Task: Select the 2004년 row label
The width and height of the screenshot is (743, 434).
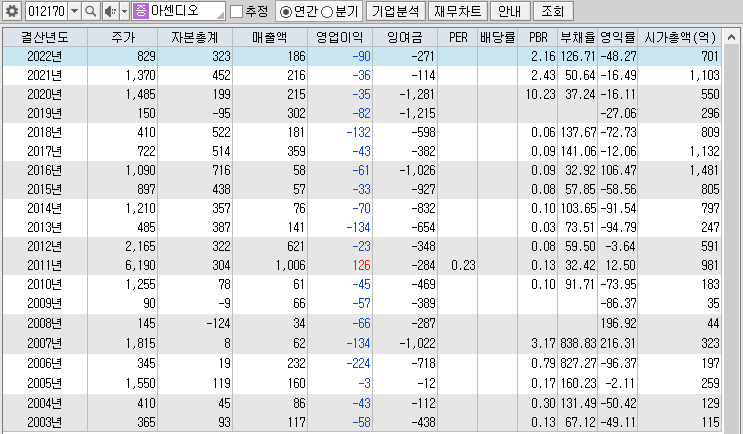Action: click(x=45, y=403)
